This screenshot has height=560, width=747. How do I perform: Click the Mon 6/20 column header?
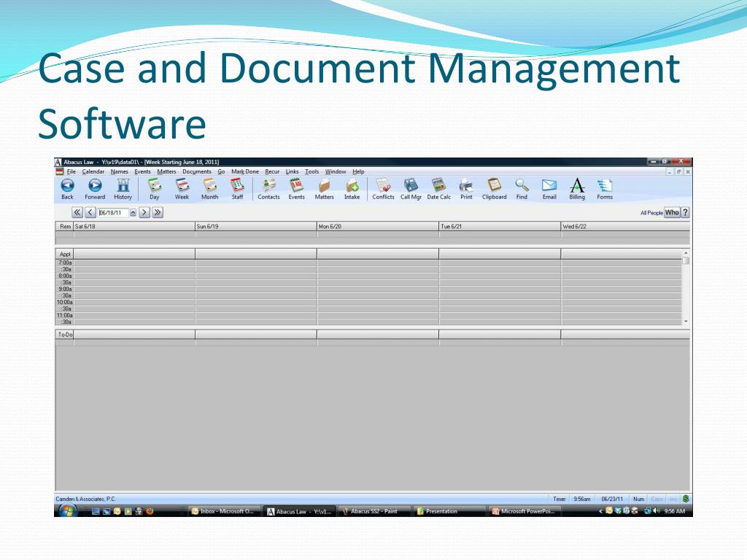point(379,226)
